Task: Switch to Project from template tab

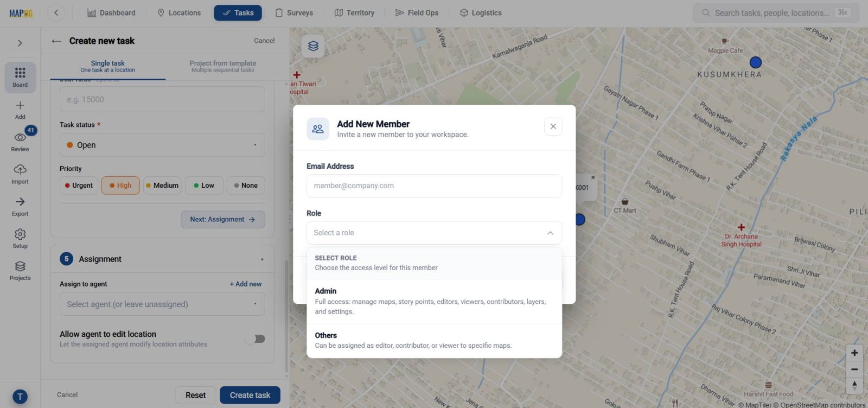Action: click(222, 66)
